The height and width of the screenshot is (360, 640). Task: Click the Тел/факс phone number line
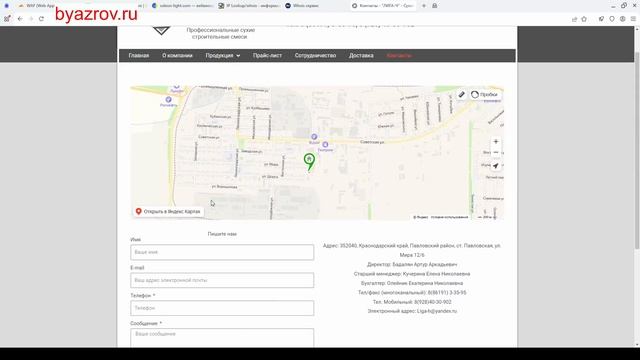point(412,293)
